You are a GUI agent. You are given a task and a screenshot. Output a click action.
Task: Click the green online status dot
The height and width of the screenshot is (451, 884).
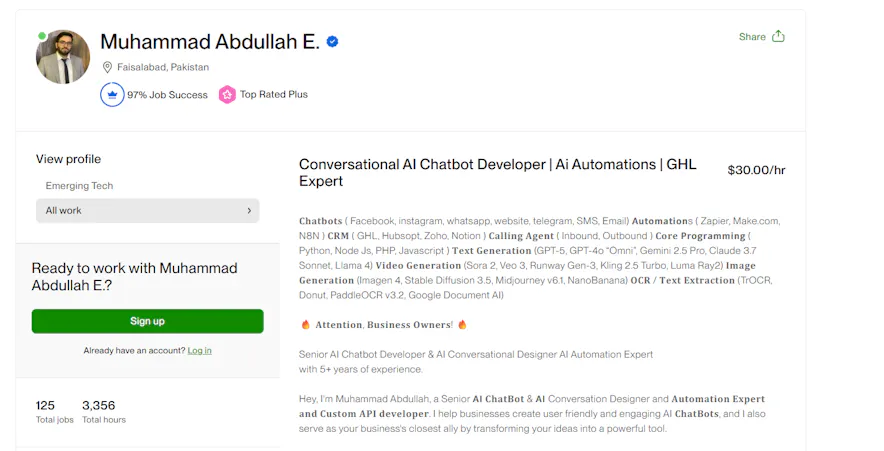tap(42, 36)
